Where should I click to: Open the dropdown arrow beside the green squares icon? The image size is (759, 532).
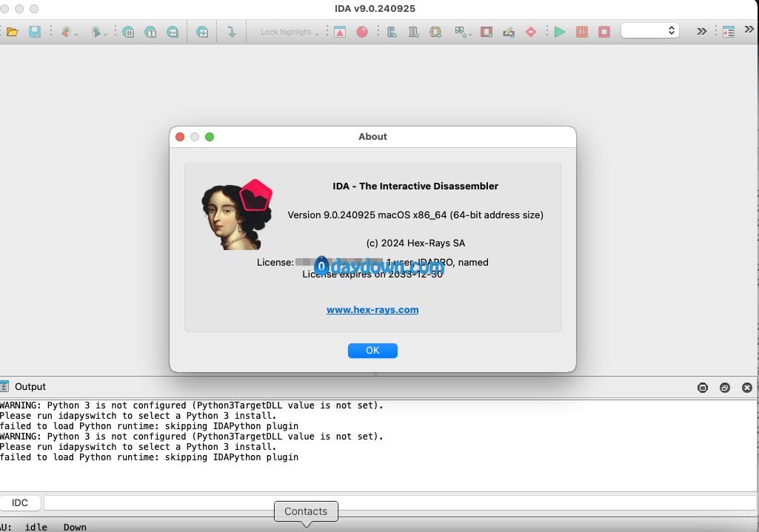tap(469, 34)
